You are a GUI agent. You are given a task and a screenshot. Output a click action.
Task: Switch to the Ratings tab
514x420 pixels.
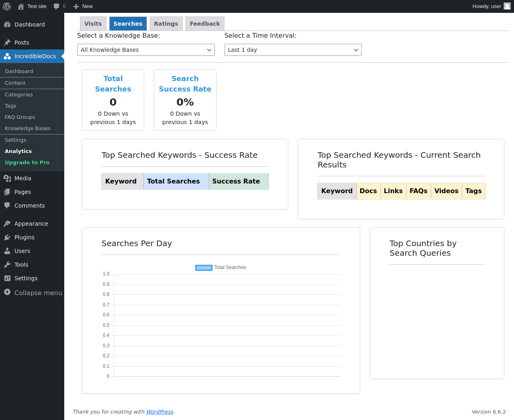click(x=166, y=24)
